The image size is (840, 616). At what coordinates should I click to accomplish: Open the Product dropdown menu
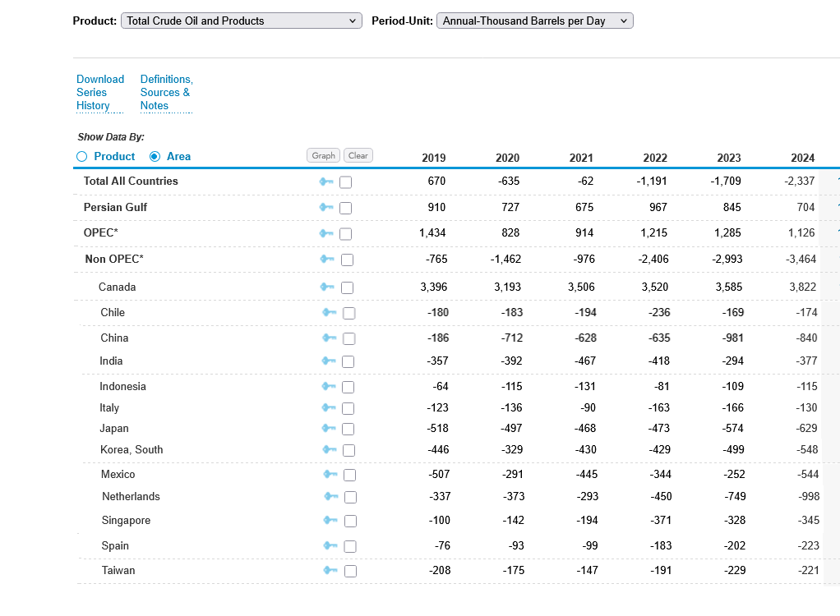(x=241, y=21)
